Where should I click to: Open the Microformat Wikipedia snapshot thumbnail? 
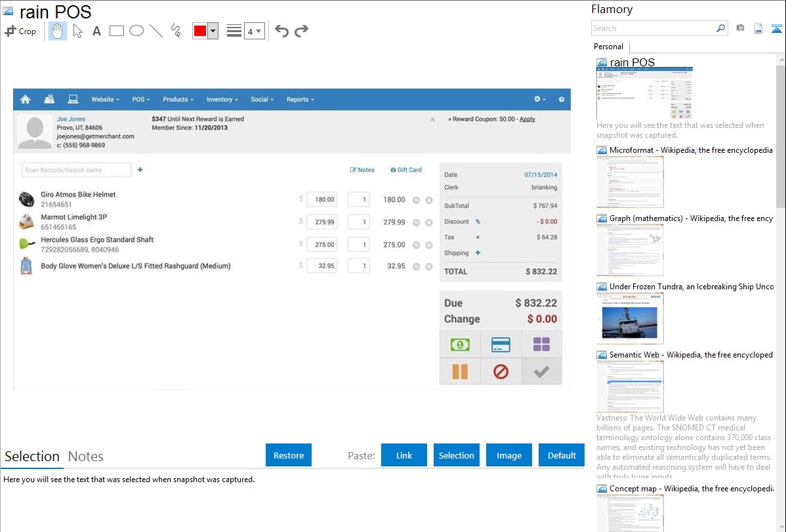pos(630,182)
